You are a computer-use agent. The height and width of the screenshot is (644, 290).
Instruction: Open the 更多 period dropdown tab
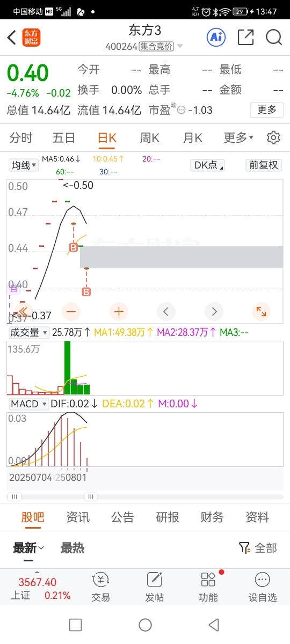pos(238,138)
